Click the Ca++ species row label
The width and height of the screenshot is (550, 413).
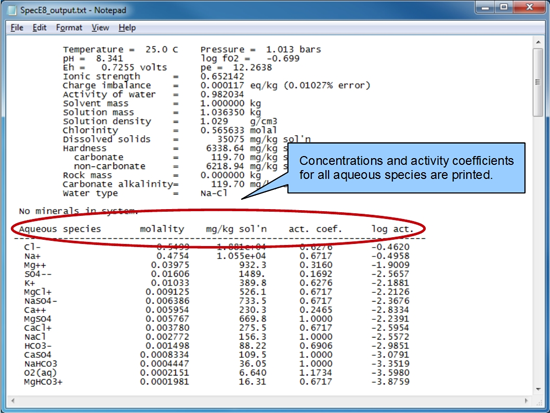(35, 310)
